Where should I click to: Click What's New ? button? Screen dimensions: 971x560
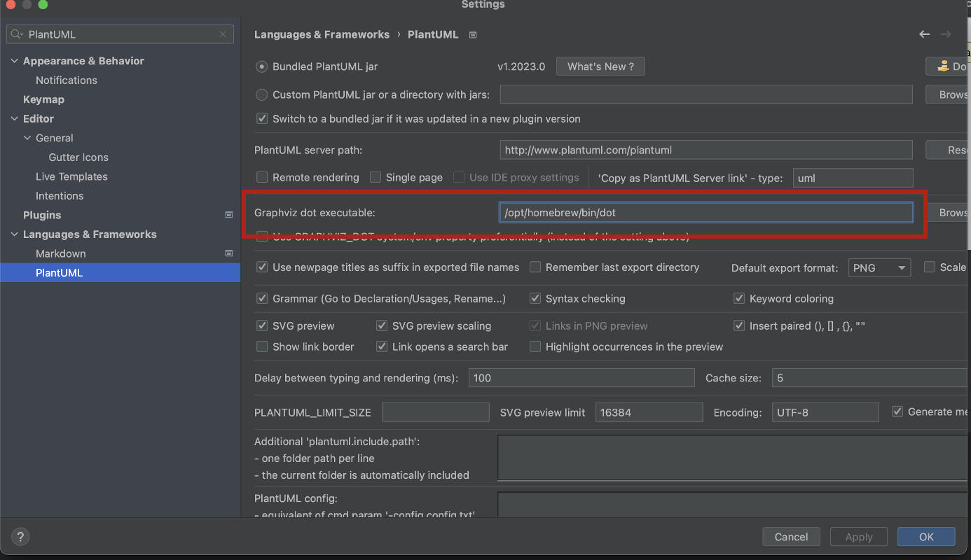[600, 66]
